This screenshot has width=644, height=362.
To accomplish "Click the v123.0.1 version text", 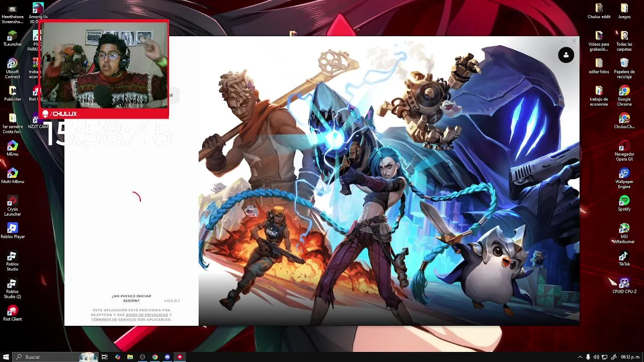I will pyautogui.click(x=172, y=301).
